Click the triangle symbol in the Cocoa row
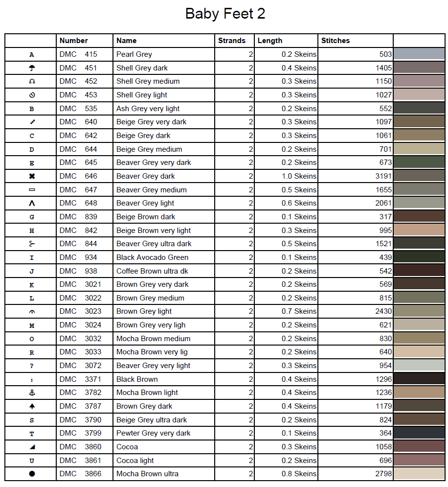 32,447
